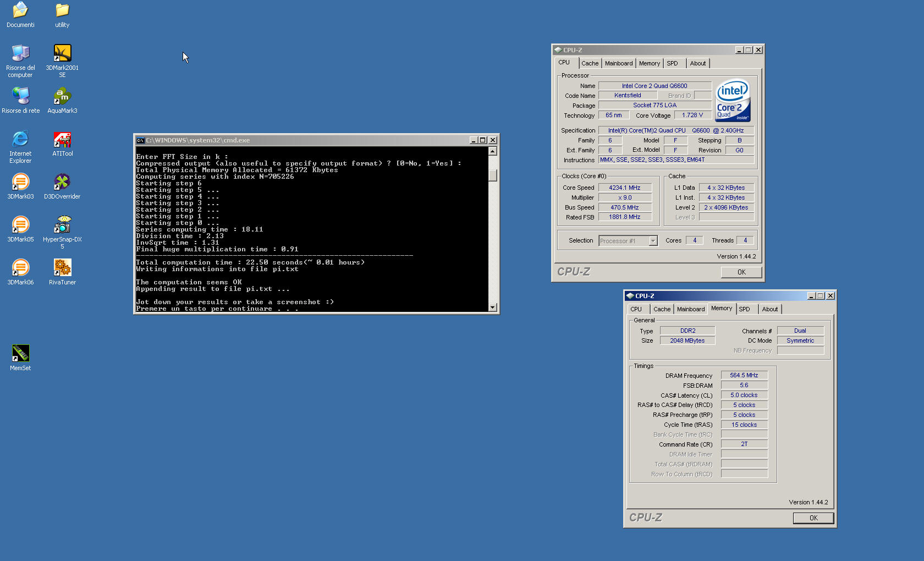Open the Documenti desktop folder
The width and height of the screenshot is (924, 561).
coord(20,15)
